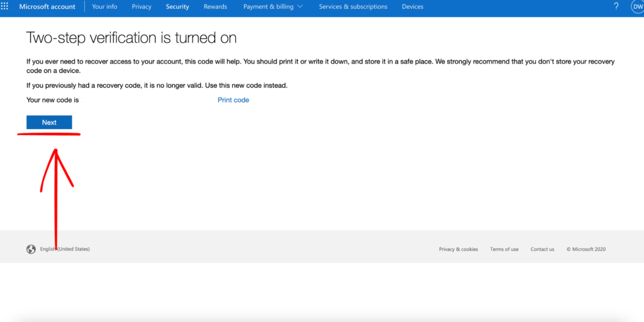This screenshot has height=322, width=644.
Task: Switch to the Privacy tab
Action: (142, 7)
